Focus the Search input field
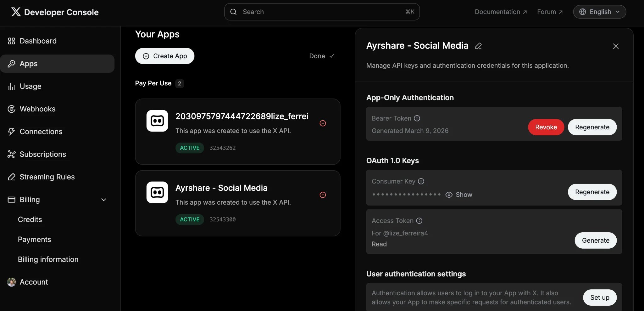This screenshot has height=311, width=644. click(x=322, y=12)
